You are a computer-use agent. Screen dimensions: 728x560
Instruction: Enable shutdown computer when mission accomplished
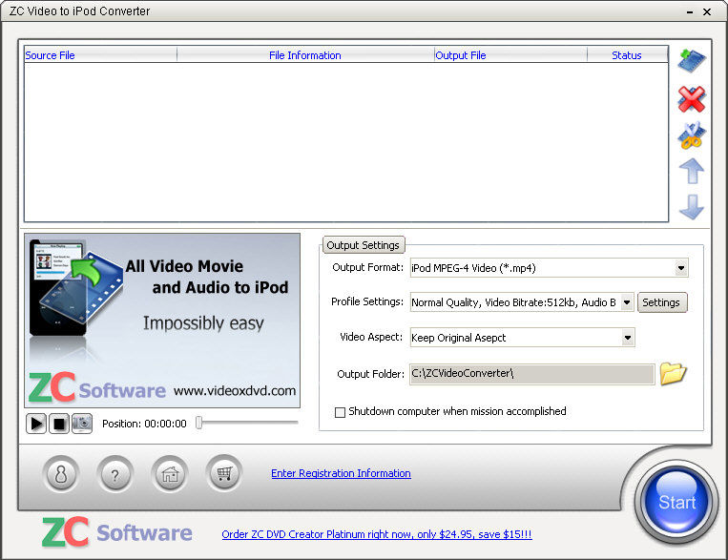point(340,412)
